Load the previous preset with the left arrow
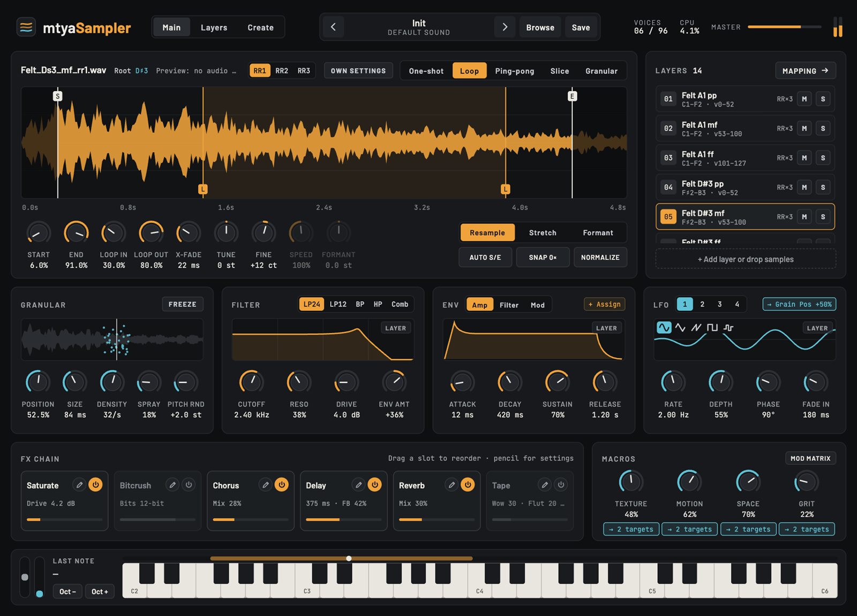Viewport: 857px width, 616px height. pos(333,27)
